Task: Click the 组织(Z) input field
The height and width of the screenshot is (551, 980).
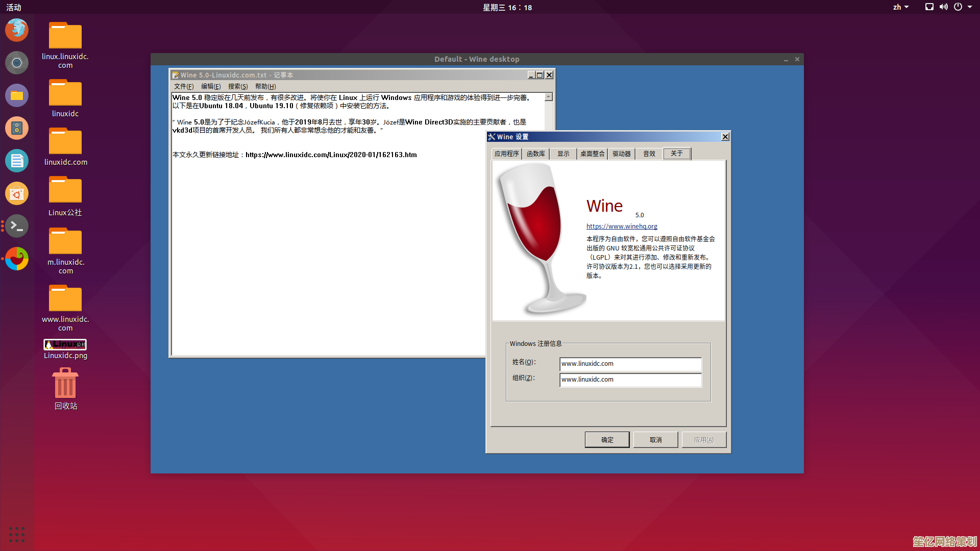Action: point(630,380)
